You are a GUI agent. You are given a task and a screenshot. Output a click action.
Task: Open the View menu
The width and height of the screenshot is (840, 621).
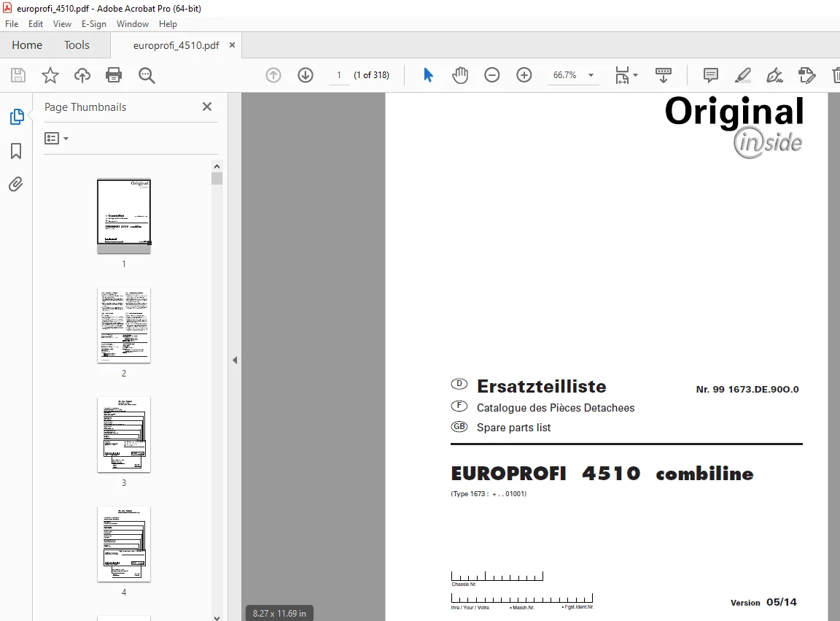click(62, 24)
